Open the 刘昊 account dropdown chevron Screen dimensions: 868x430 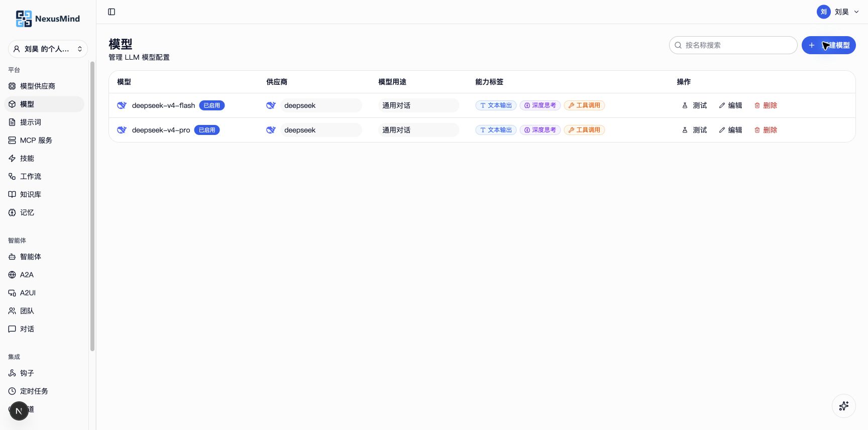point(856,12)
